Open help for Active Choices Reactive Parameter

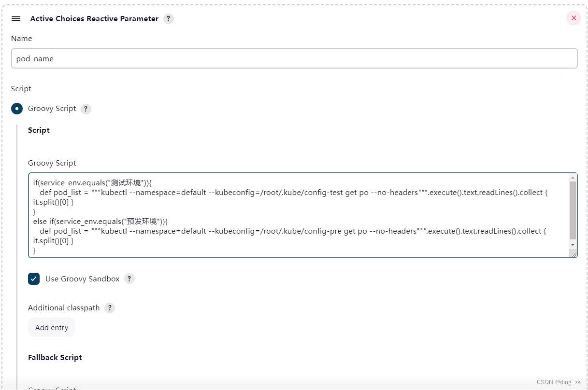168,19
